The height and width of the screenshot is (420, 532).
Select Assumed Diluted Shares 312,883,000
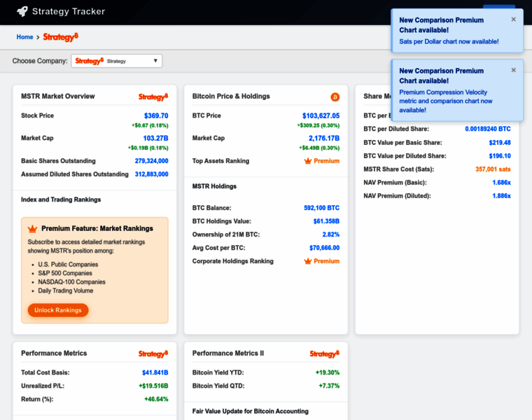(151, 174)
